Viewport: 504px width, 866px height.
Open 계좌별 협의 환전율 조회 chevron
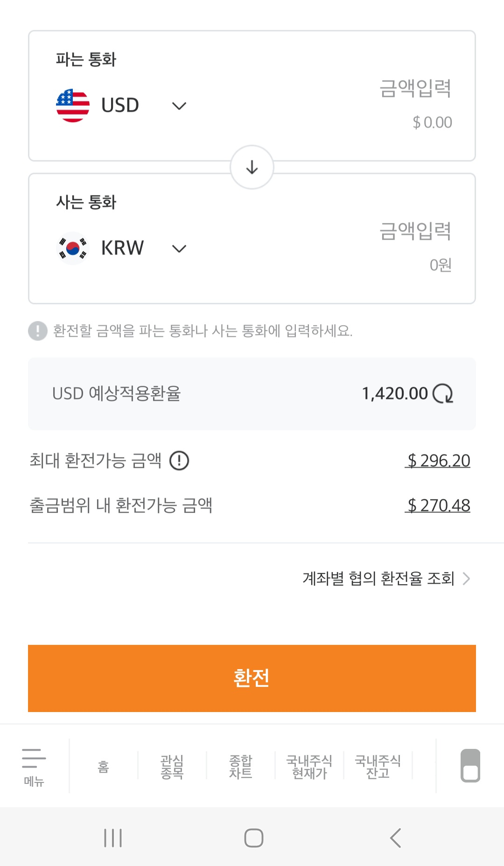pyautogui.click(x=466, y=579)
